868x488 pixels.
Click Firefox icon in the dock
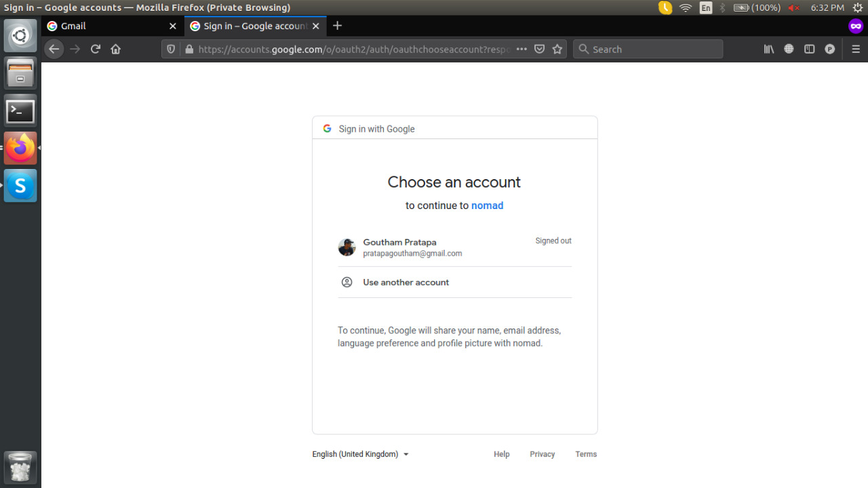(20, 148)
